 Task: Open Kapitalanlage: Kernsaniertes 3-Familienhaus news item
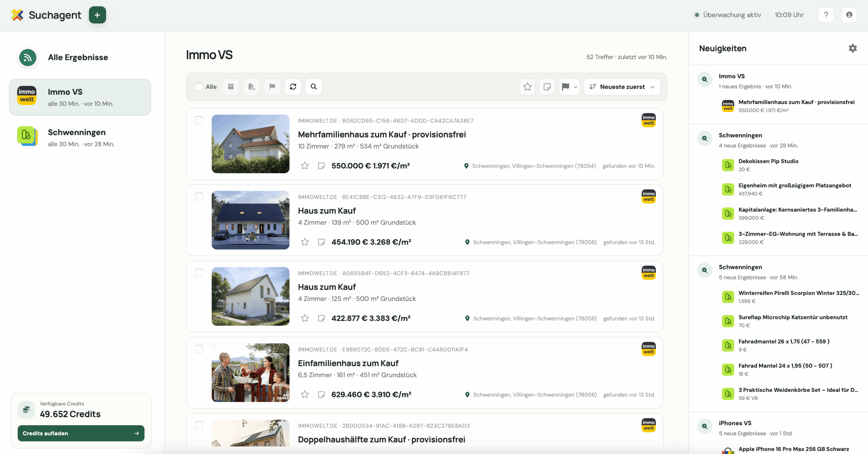point(790,213)
